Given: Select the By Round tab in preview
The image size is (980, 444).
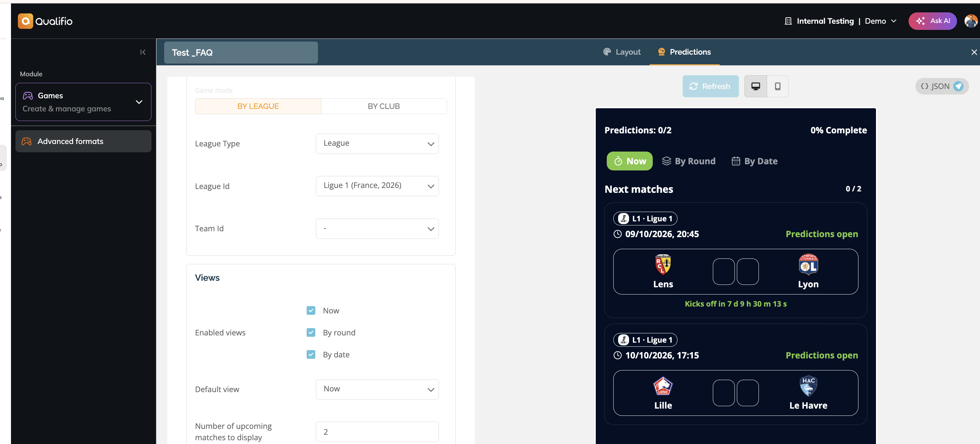Looking at the screenshot, I should pyautogui.click(x=688, y=161).
